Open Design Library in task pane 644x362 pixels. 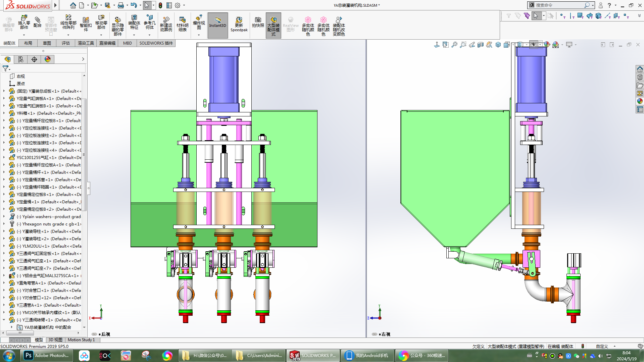[x=640, y=77]
